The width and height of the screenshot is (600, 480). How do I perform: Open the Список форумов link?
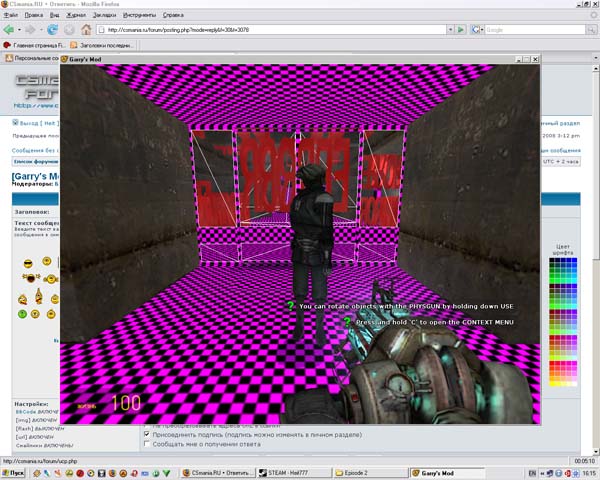click(35, 162)
